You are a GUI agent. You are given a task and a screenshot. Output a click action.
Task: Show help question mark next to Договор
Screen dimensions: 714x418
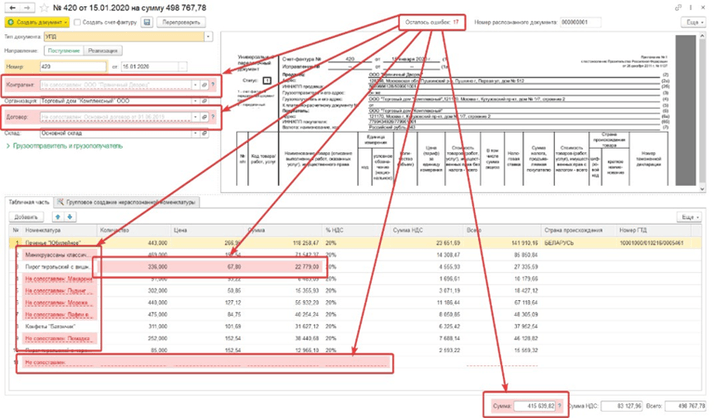(213, 117)
